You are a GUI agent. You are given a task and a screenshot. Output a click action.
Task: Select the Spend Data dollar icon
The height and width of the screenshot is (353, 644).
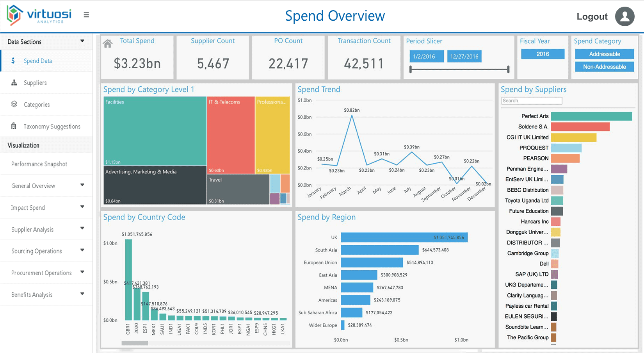13,61
